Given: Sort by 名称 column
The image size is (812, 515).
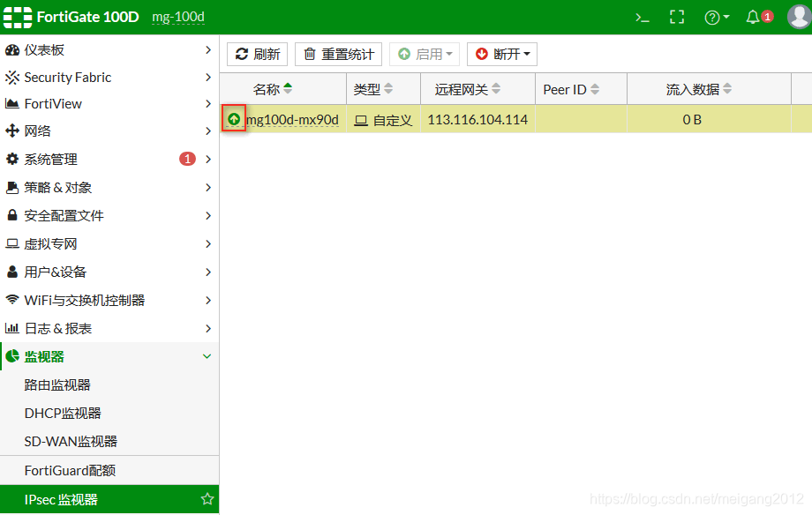Looking at the screenshot, I should [273, 89].
